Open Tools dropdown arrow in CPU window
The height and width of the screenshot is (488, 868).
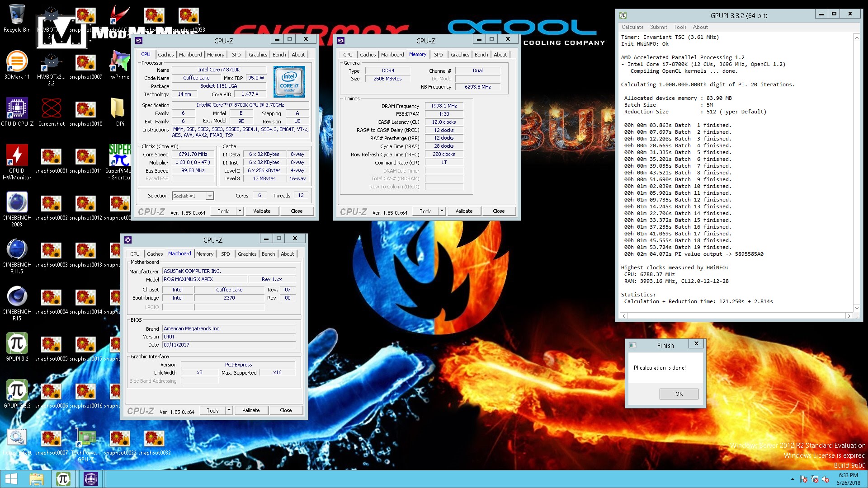[240, 211]
